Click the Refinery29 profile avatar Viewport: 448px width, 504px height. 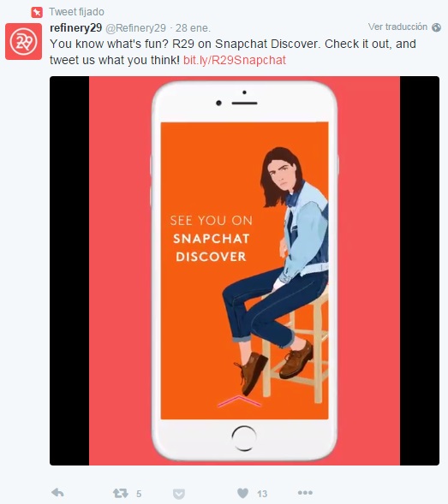23,41
